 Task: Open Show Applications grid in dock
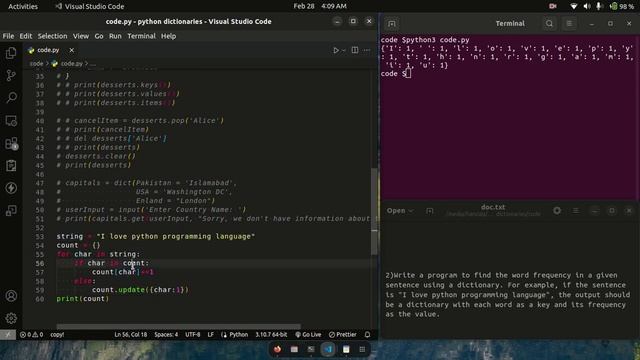tap(362, 349)
